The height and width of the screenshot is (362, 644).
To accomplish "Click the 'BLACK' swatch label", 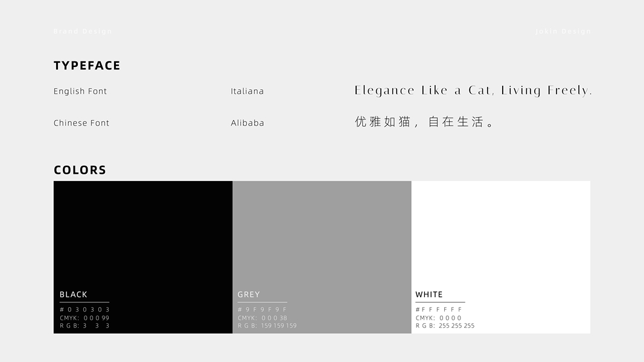I will pyautogui.click(x=74, y=294).
